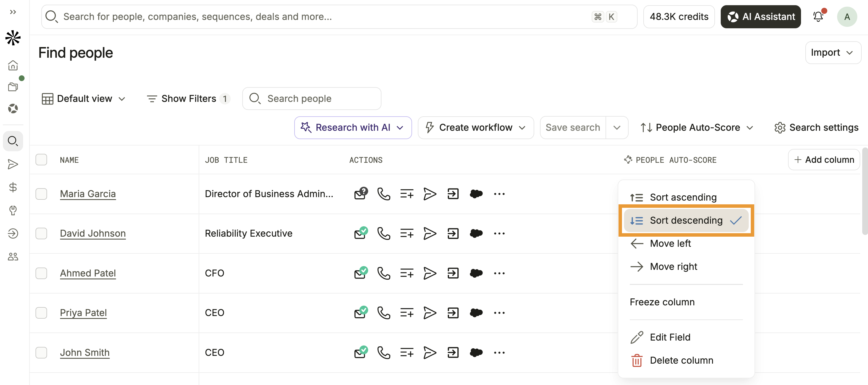Screen dimensions: 868x385
Task: View the 48.3K credits balance
Action: tap(679, 16)
